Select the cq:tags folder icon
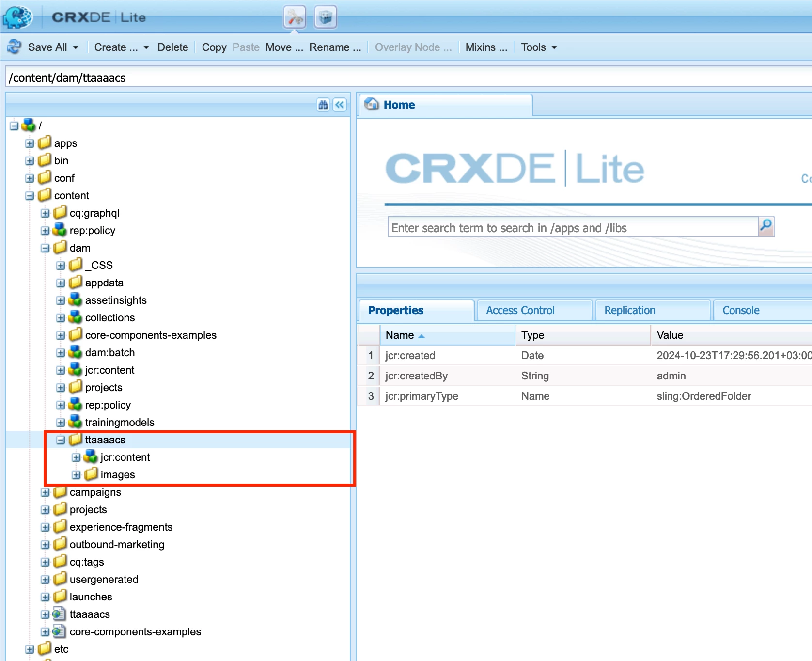Viewport: 812px width, 661px height. coord(60,561)
